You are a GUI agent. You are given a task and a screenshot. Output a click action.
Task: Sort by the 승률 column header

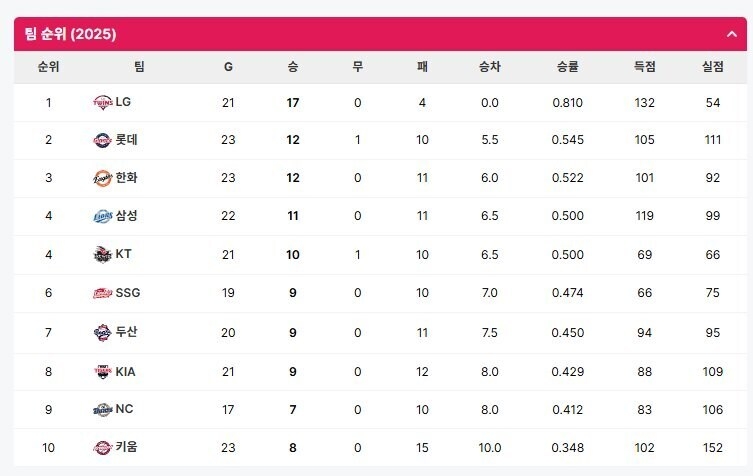pos(567,66)
